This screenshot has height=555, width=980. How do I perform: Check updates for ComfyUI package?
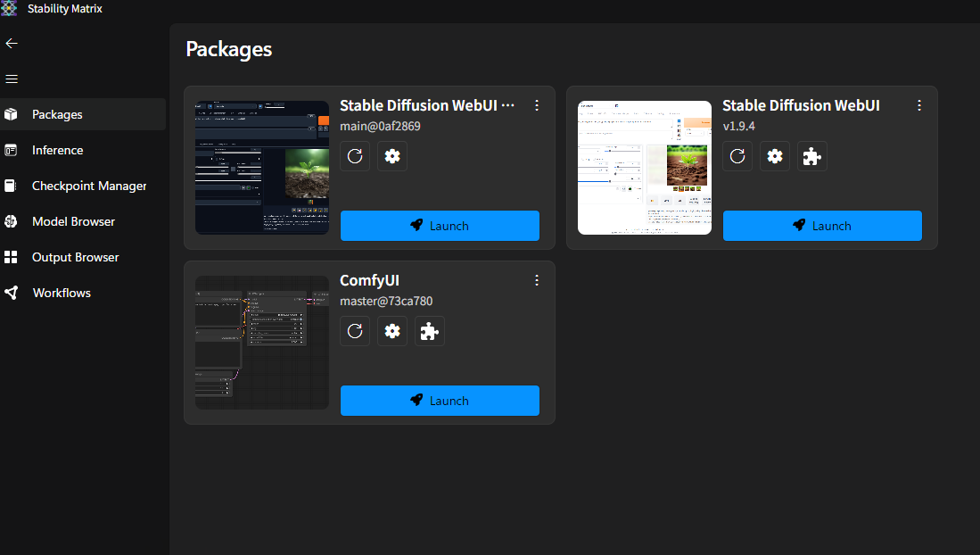click(355, 331)
